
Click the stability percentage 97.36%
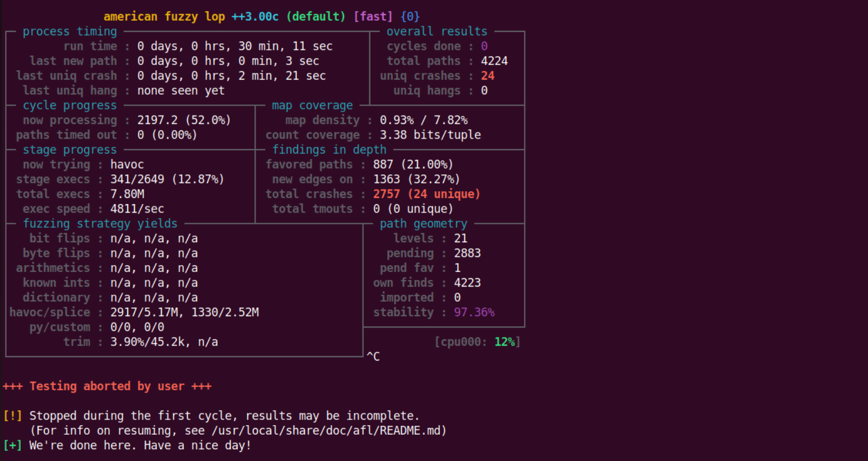click(x=474, y=312)
